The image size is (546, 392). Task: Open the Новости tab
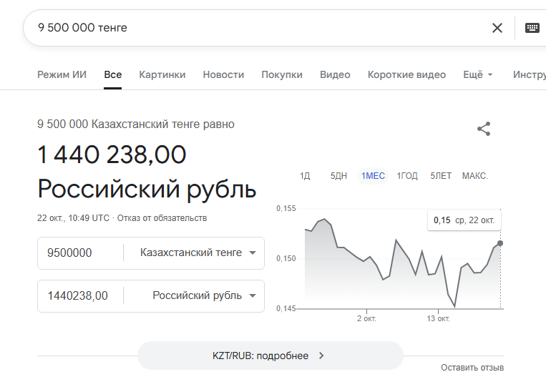(x=223, y=74)
